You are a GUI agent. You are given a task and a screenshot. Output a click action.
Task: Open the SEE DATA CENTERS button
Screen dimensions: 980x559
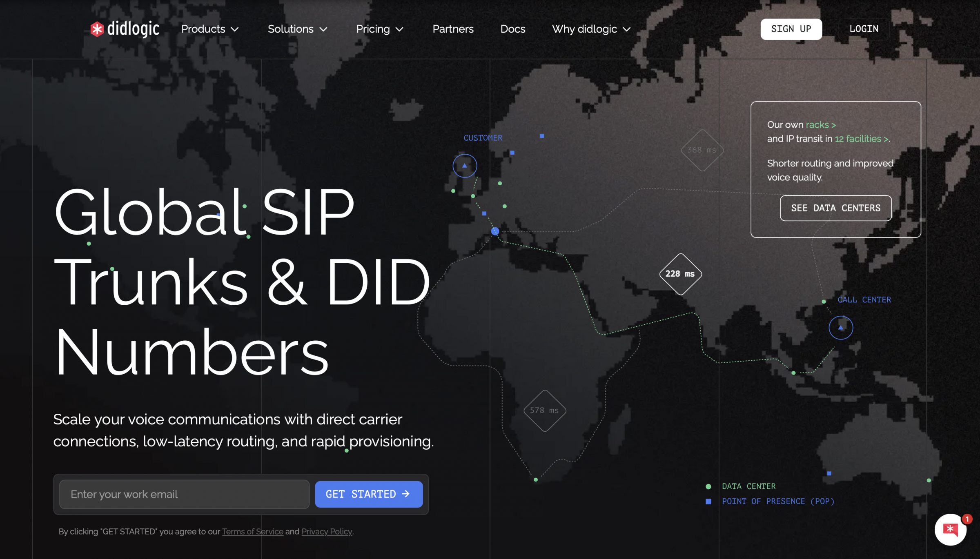click(x=835, y=208)
